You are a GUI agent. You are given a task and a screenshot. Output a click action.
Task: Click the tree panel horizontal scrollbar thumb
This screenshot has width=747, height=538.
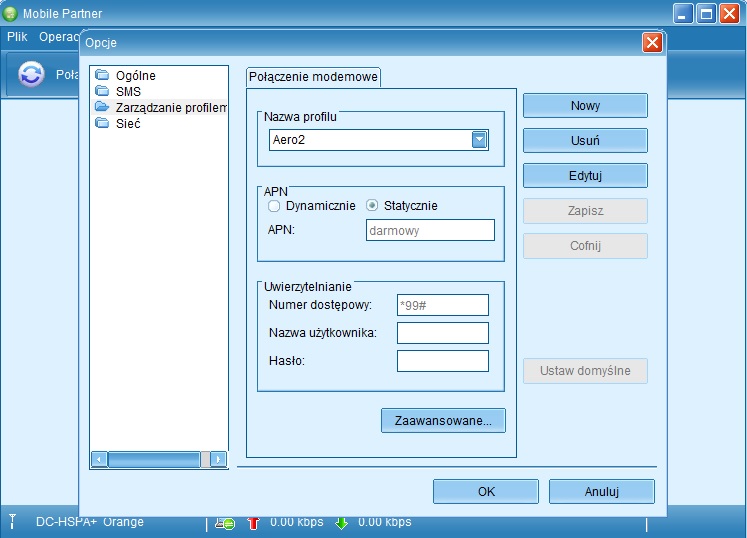153,459
